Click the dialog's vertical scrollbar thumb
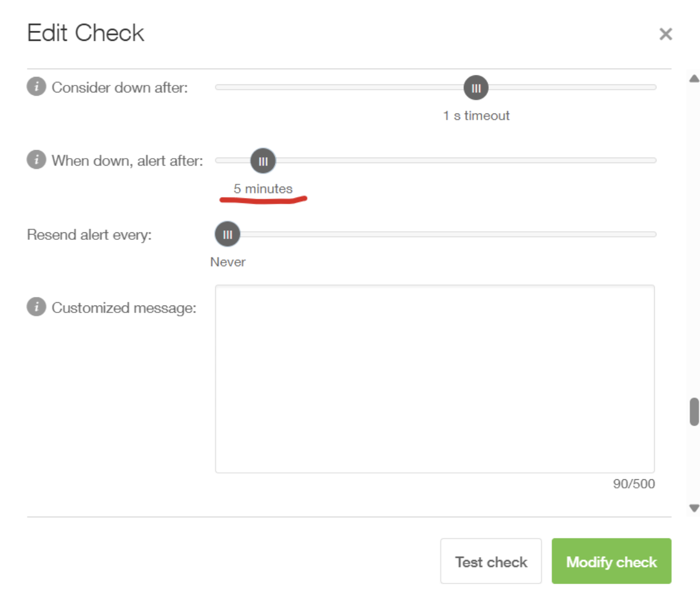This screenshot has height=610, width=700. pos(694,412)
